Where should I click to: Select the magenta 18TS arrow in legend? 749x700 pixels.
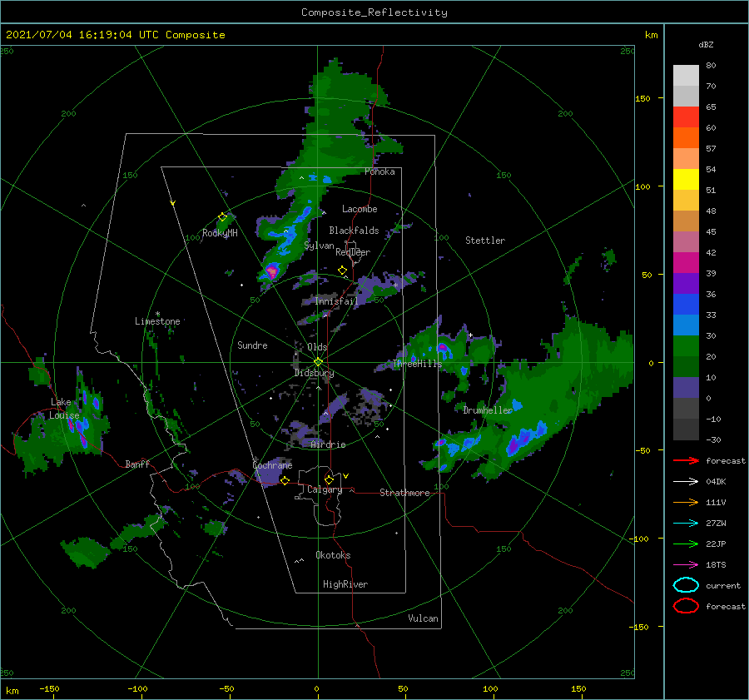686,565
